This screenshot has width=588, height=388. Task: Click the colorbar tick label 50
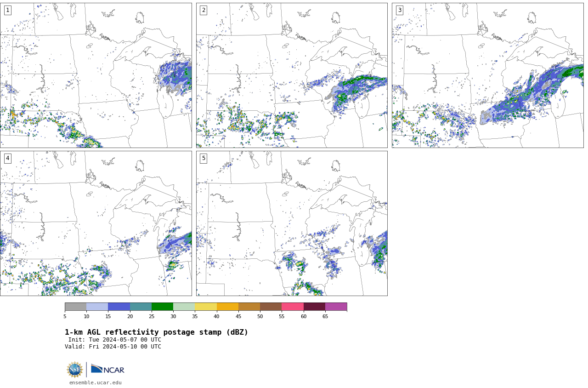click(260, 316)
